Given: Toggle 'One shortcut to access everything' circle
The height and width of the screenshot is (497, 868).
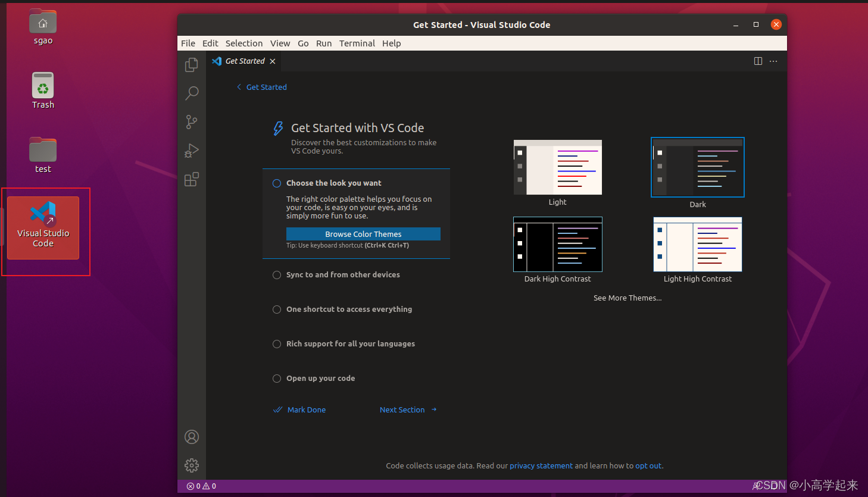Looking at the screenshot, I should tap(277, 310).
